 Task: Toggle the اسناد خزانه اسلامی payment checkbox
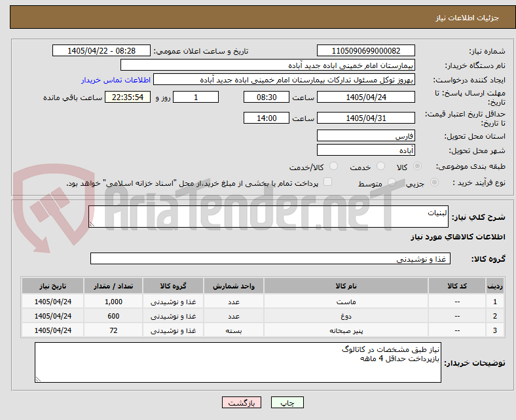point(328,182)
